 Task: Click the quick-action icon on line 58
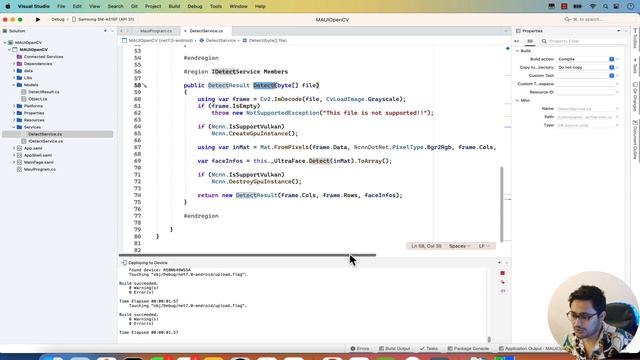pyautogui.click(x=144, y=86)
